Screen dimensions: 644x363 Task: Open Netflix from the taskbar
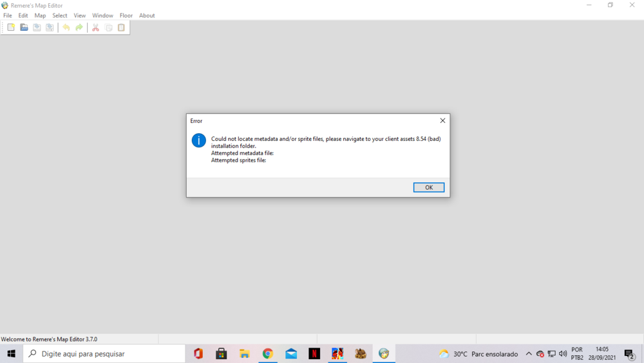[x=314, y=353]
